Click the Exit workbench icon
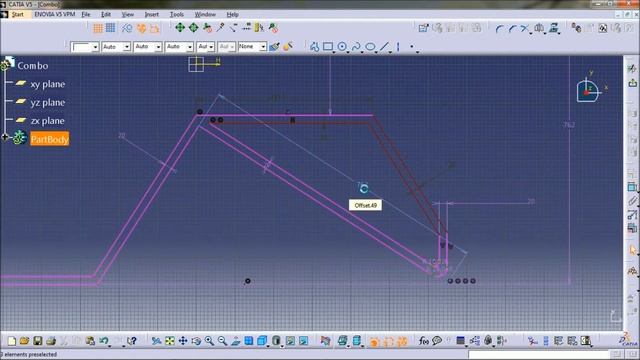This screenshot has height=360, width=640. (633, 83)
